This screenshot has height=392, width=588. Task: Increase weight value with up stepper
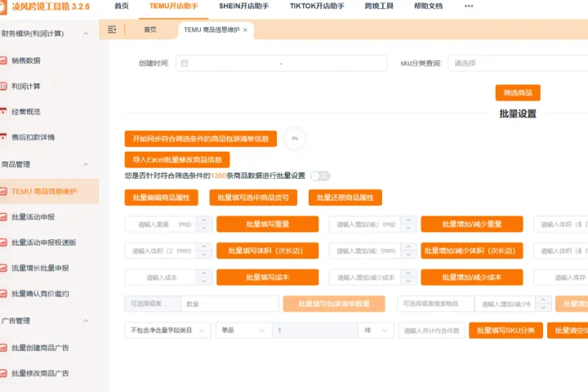point(204,220)
